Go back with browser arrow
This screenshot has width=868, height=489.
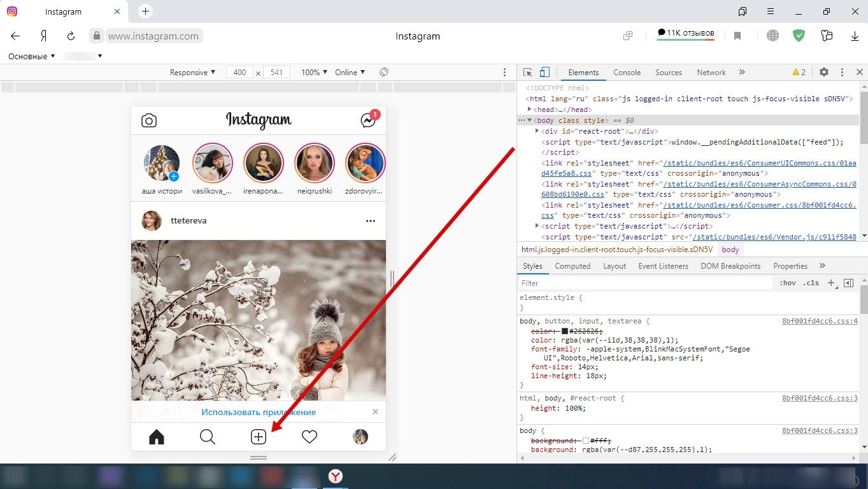pyautogui.click(x=15, y=36)
